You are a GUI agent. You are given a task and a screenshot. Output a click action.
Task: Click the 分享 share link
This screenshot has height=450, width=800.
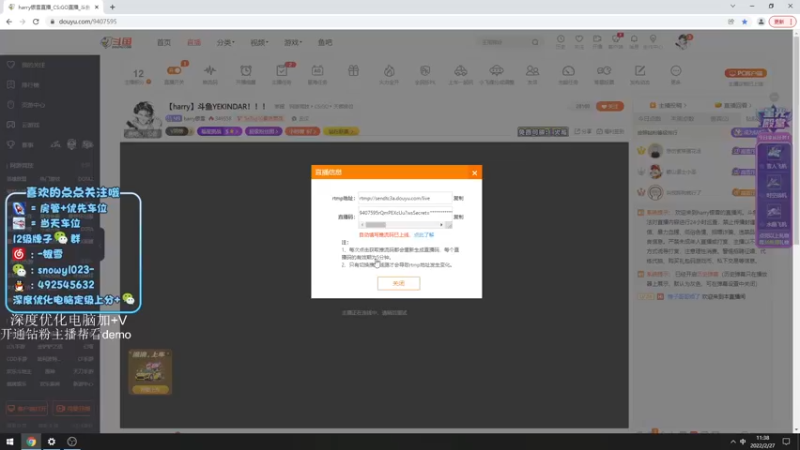(583, 132)
